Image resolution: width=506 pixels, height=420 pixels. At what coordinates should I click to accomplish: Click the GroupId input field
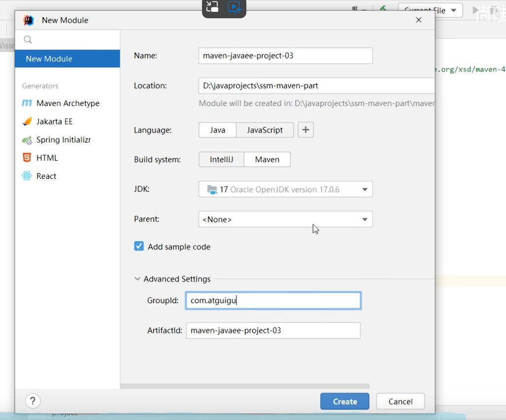tap(273, 301)
